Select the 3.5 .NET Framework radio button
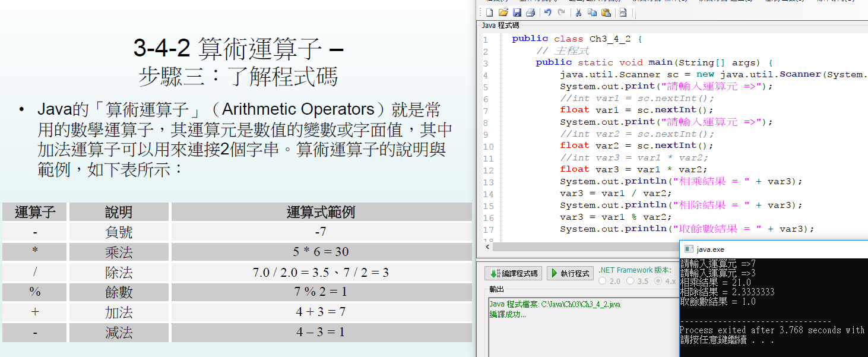The image size is (868, 357). [630, 281]
